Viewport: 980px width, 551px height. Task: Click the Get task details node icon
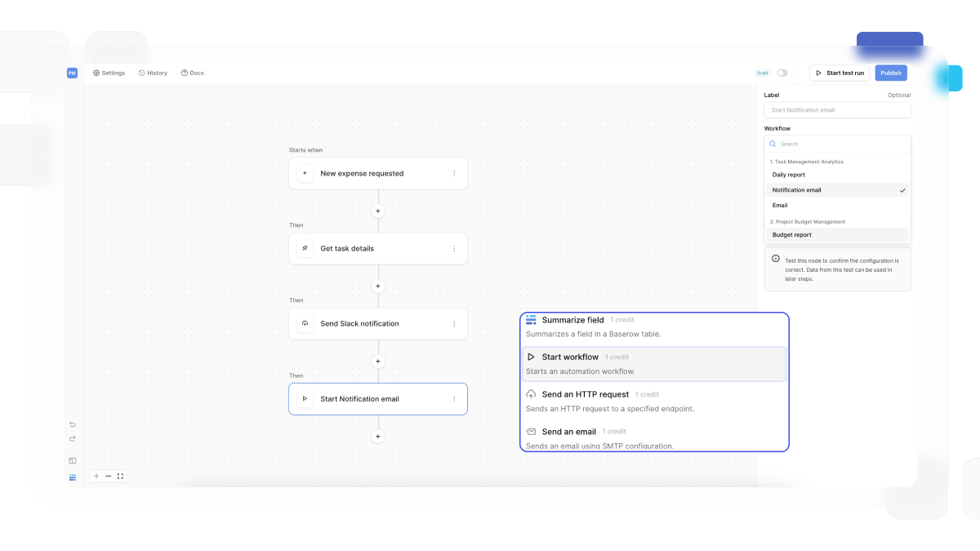pyautogui.click(x=305, y=248)
